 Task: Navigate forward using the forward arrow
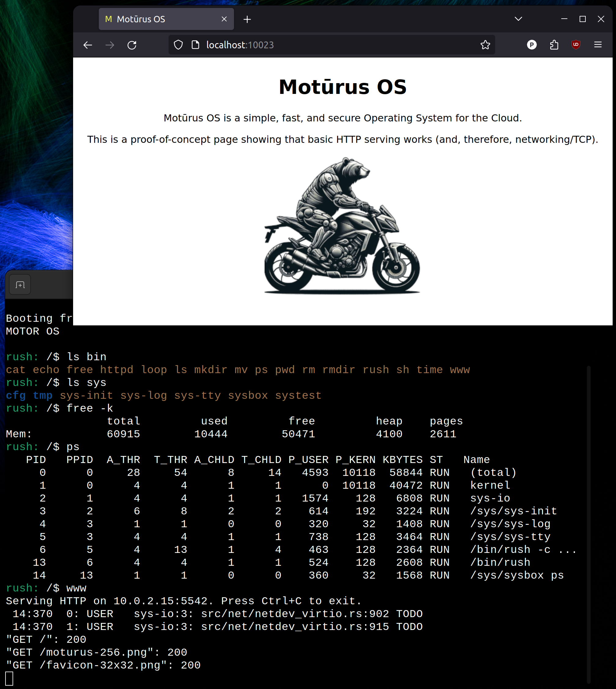coord(110,44)
